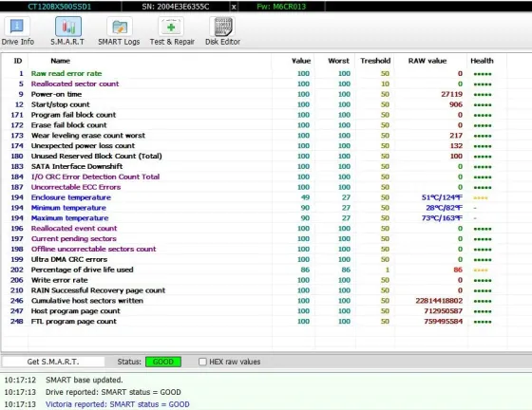Click the Fw: M6CR013 firmware label
This screenshot has height=410, width=532.
[x=281, y=7]
